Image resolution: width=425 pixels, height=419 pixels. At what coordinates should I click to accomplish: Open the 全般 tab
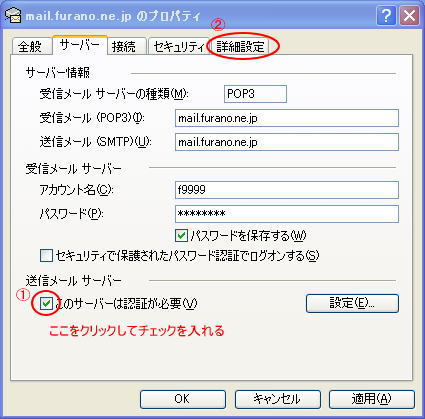coord(31,46)
